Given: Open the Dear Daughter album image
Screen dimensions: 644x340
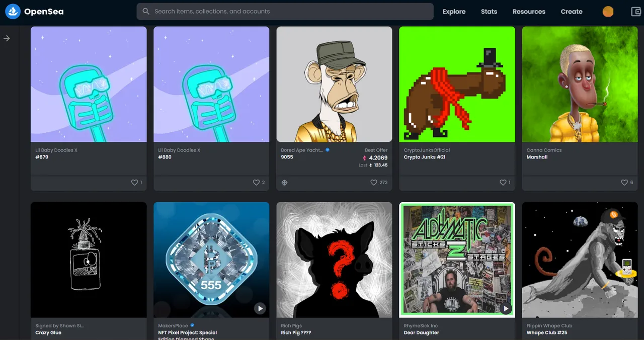Looking at the screenshot, I should click(457, 260).
